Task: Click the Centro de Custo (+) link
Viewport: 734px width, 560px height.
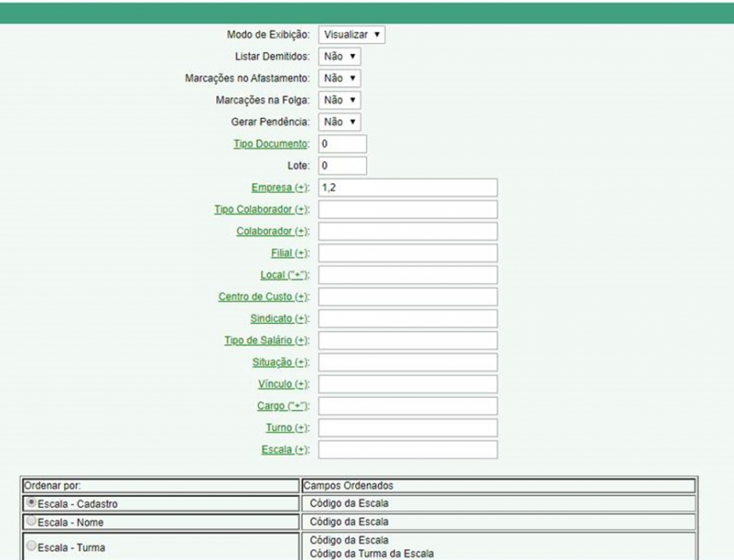Action: click(x=262, y=297)
